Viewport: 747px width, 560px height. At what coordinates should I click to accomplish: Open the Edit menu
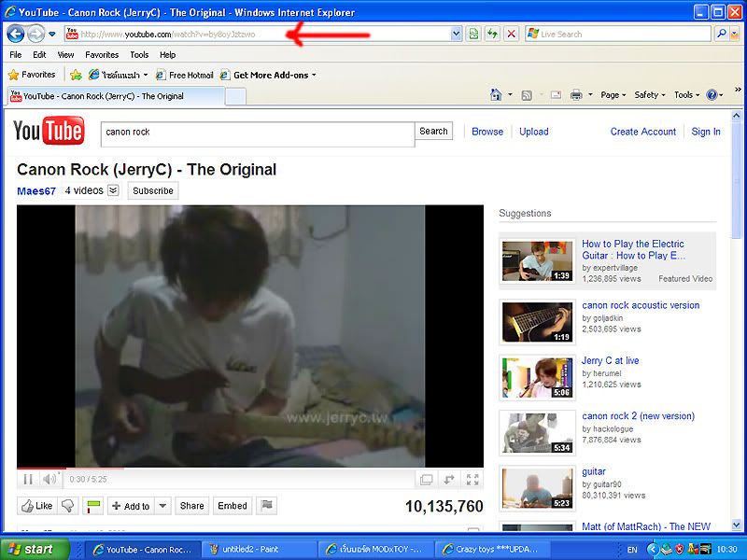[39, 55]
